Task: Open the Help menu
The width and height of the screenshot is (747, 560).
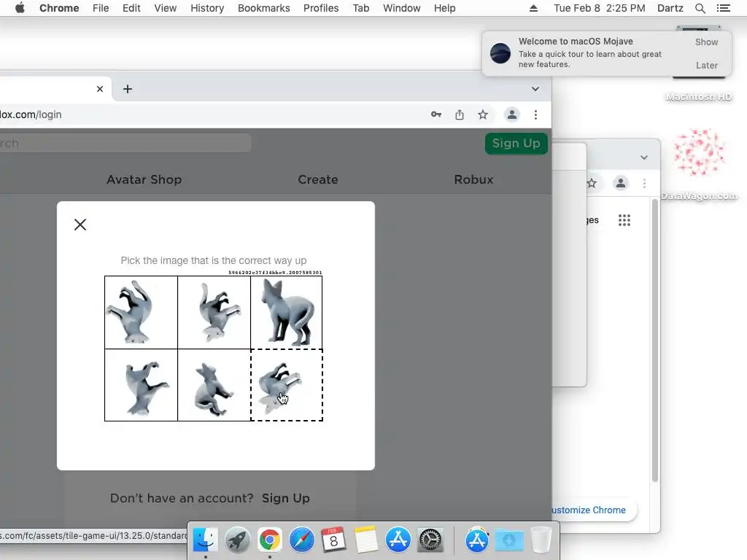Action: (444, 8)
